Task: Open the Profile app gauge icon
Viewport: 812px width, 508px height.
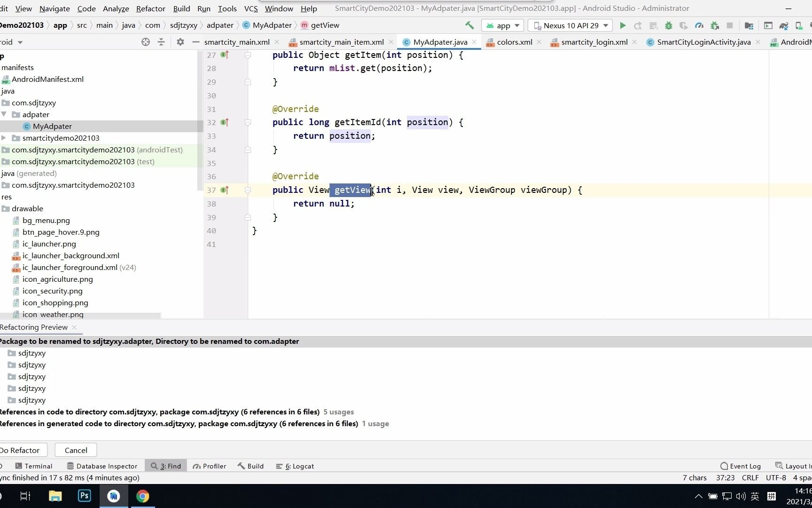Action: [699, 25]
